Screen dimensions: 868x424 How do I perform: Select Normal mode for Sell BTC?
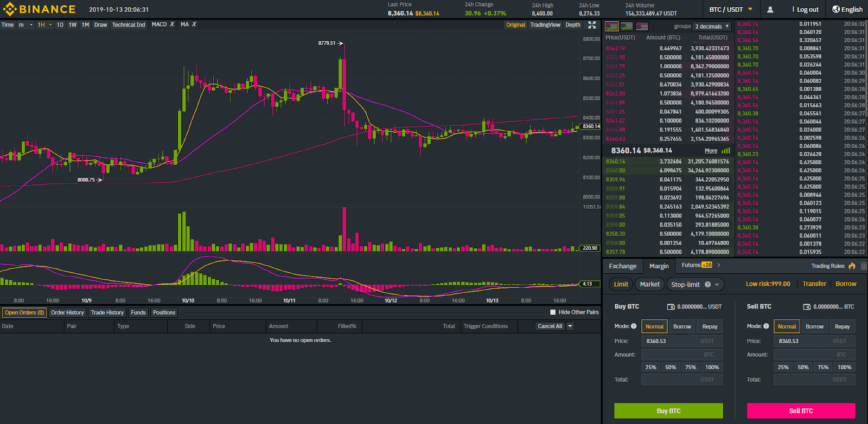coord(787,326)
